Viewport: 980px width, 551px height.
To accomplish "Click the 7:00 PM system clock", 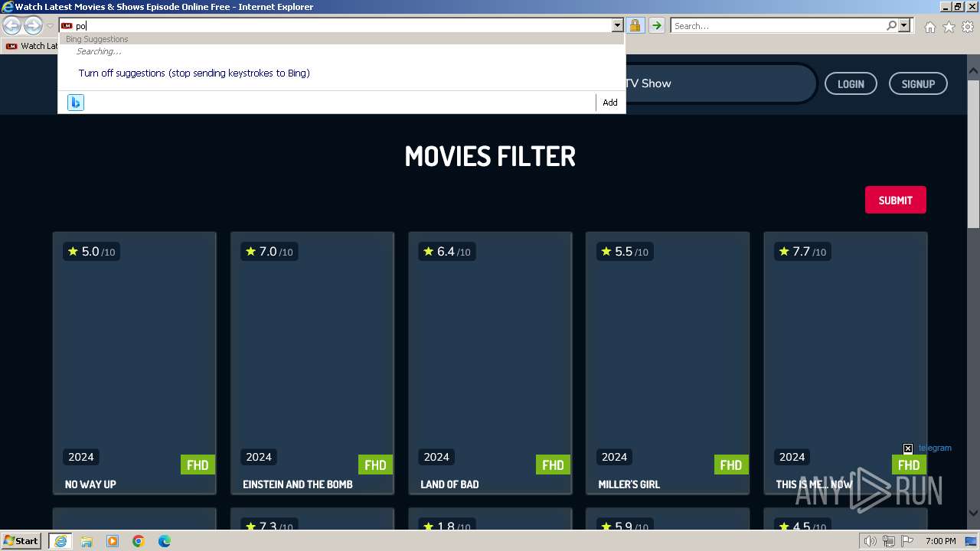I will tap(940, 541).
